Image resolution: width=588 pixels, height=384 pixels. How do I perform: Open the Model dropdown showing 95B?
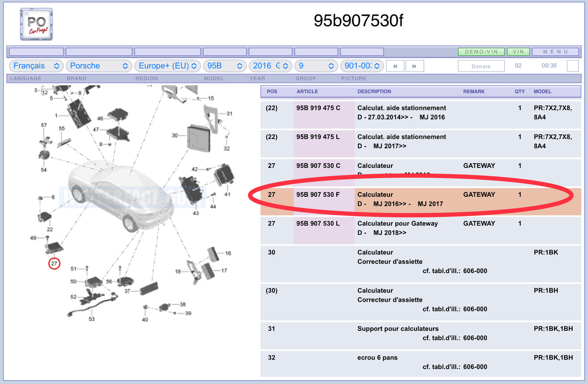pyautogui.click(x=224, y=66)
